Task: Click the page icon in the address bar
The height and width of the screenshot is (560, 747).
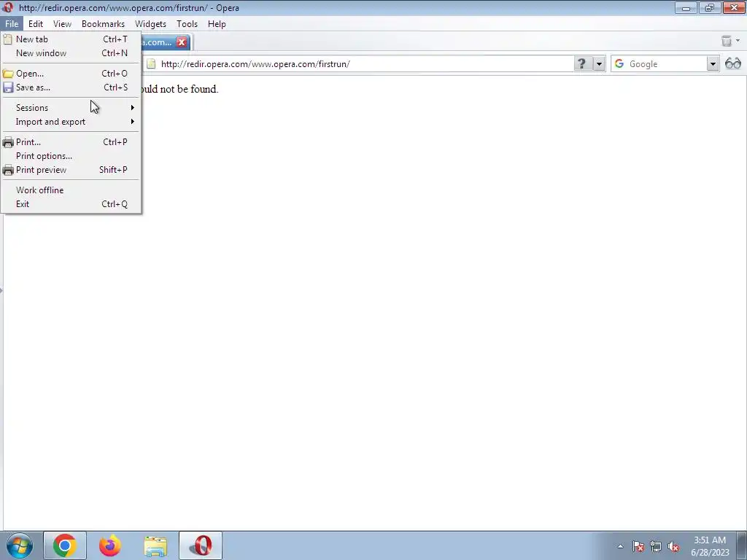Action: click(151, 64)
